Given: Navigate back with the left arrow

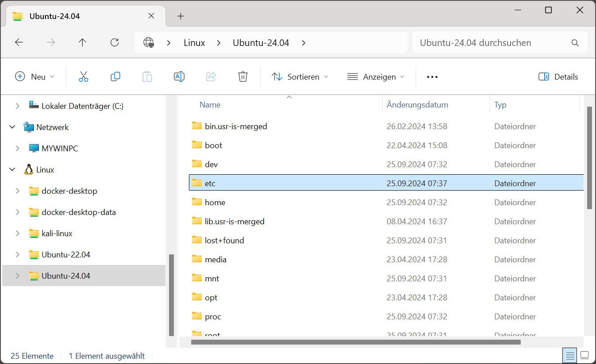Looking at the screenshot, I should coord(19,42).
